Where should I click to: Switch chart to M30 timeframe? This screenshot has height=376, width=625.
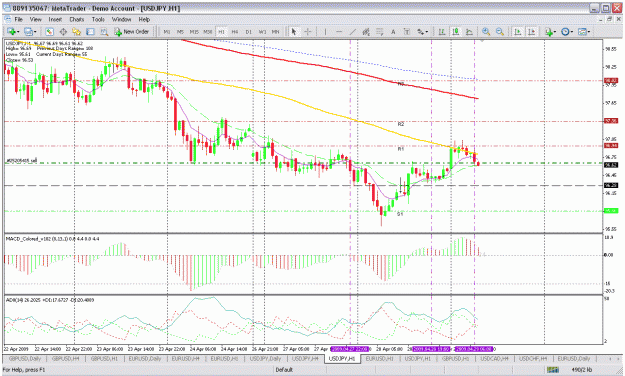click(208, 31)
